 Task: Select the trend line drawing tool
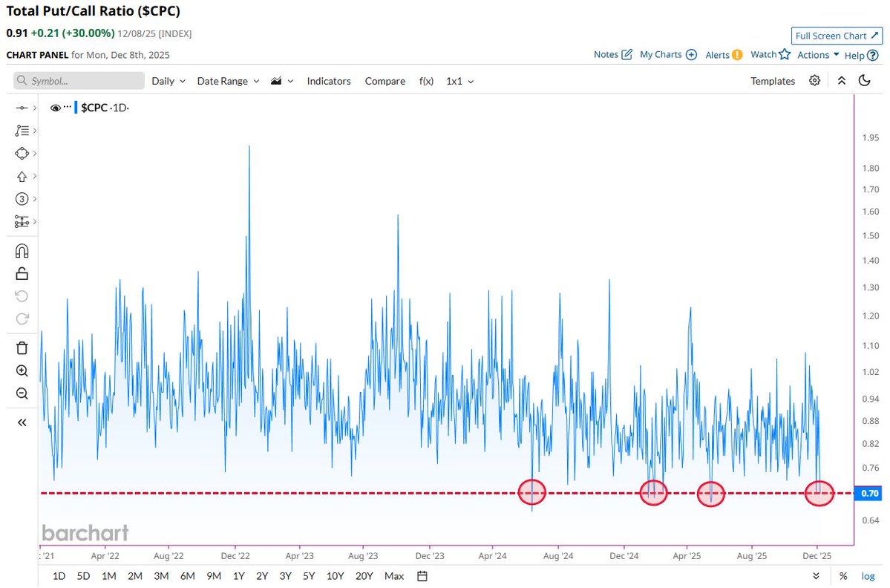click(x=22, y=107)
